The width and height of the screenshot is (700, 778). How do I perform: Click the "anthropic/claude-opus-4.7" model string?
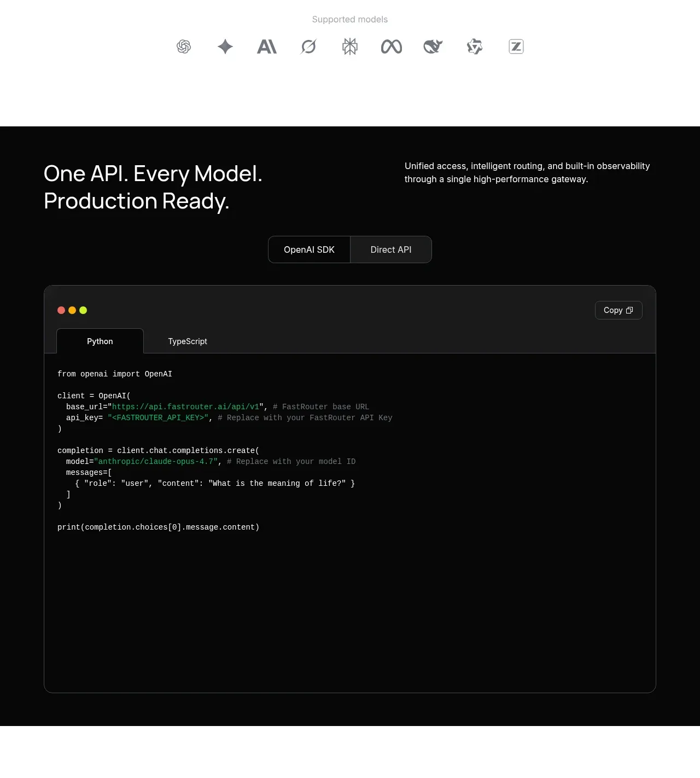[156, 461]
